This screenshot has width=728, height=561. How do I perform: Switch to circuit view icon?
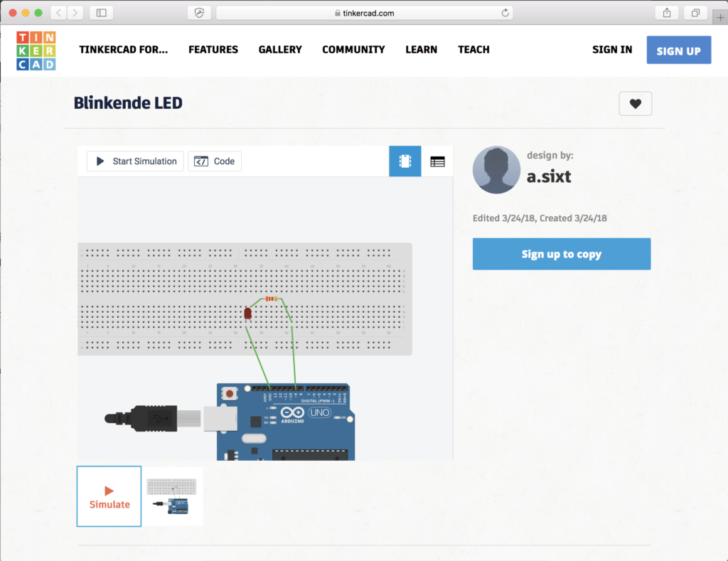[405, 161]
